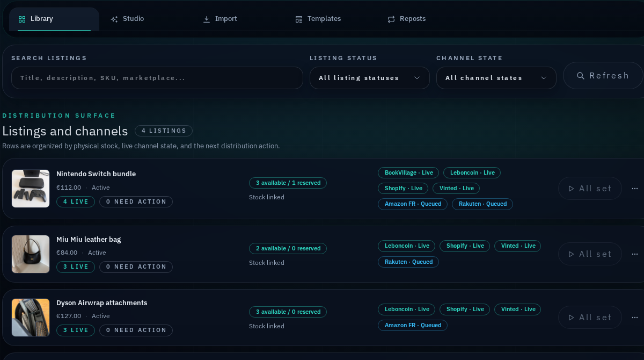Click Stock linked text on Miu Miu row
This screenshot has height=360, width=644.
tap(267, 263)
